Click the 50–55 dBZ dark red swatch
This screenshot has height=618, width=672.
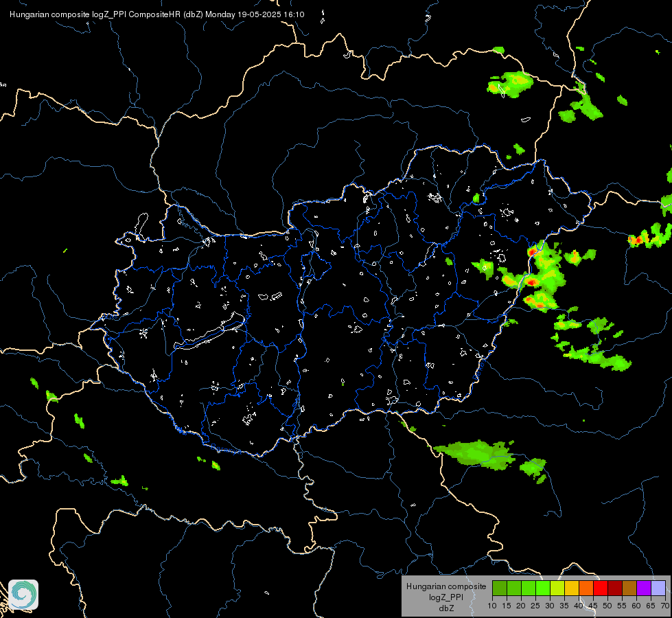click(x=614, y=588)
